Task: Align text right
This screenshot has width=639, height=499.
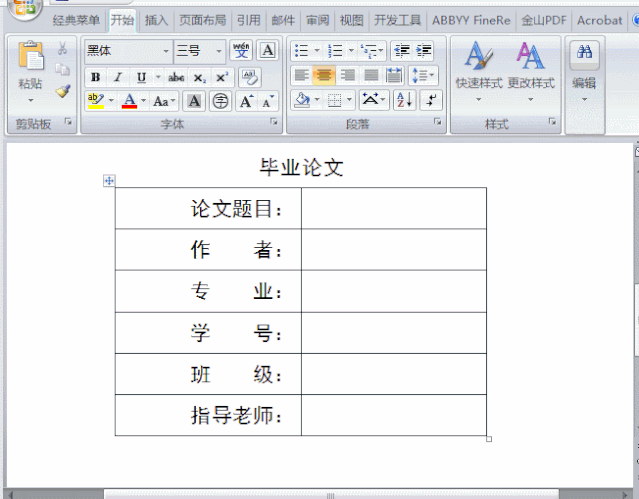Action: [x=348, y=75]
